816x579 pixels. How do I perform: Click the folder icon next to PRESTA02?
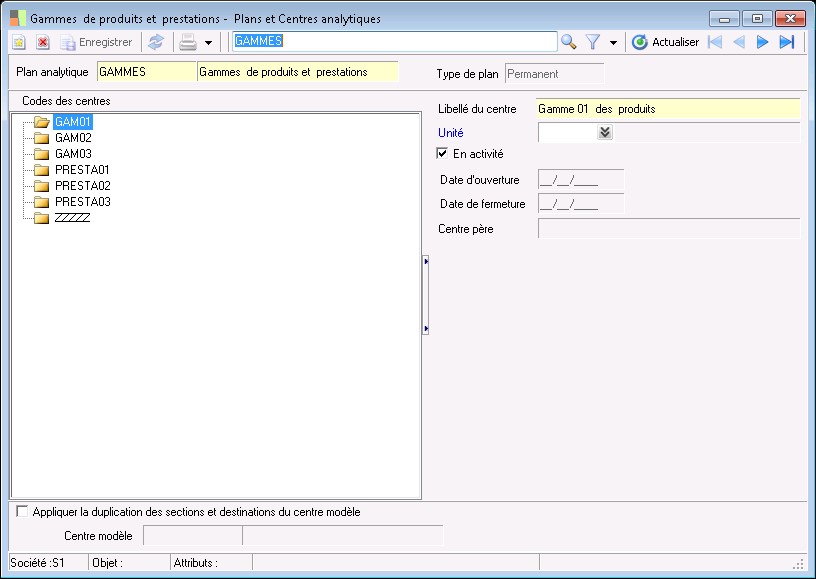(x=42, y=186)
